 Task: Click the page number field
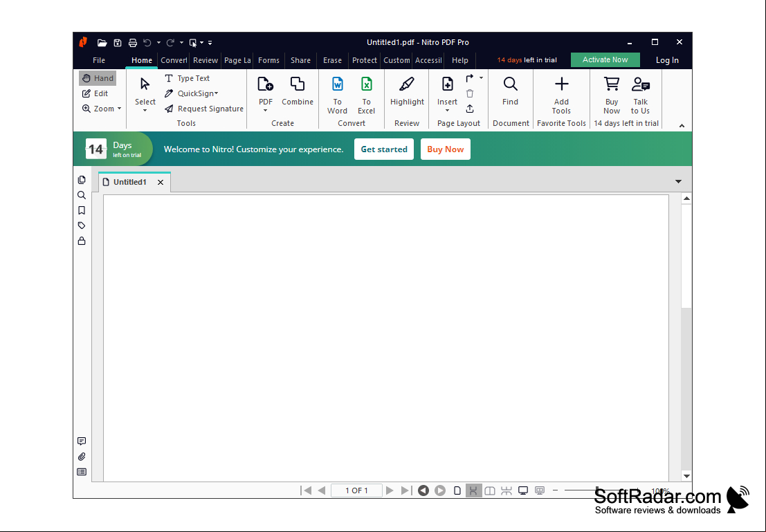pyautogui.click(x=356, y=490)
